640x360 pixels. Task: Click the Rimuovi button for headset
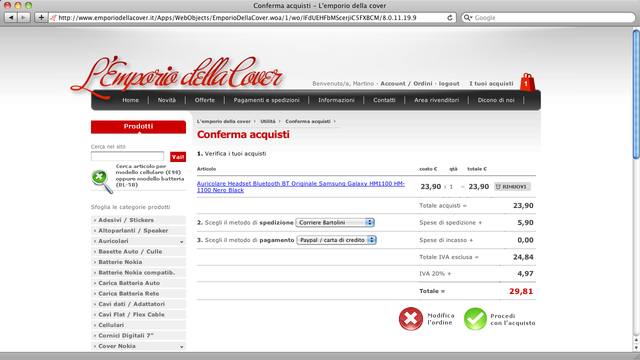(x=512, y=187)
